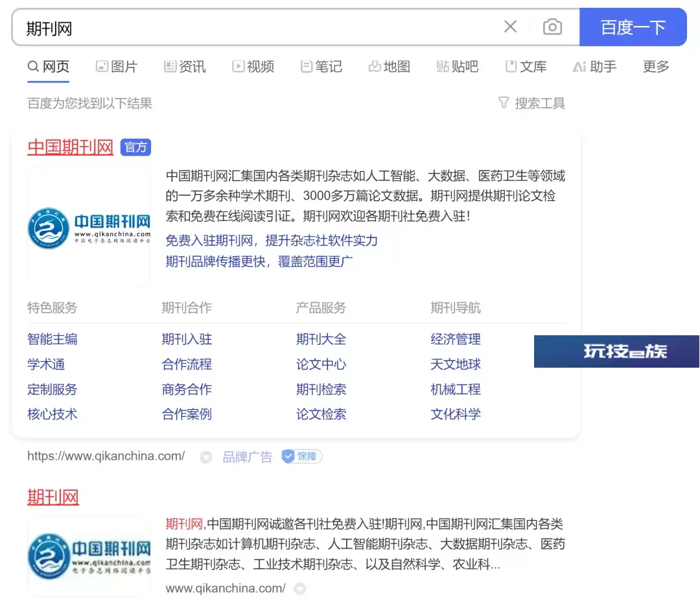This screenshot has height=605, width=700.
Task: Click the 特色服务 column heading
Action: point(52,307)
